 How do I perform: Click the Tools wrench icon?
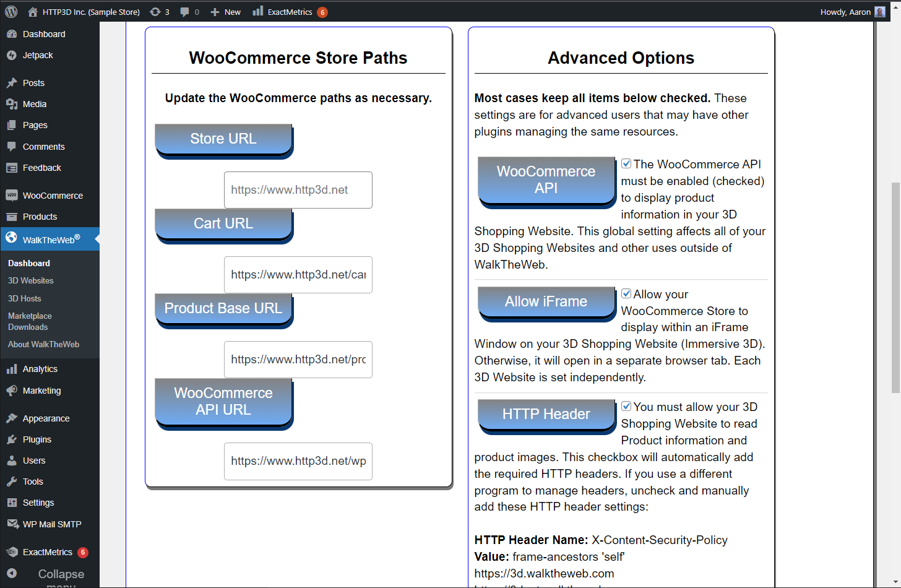pos(12,482)
